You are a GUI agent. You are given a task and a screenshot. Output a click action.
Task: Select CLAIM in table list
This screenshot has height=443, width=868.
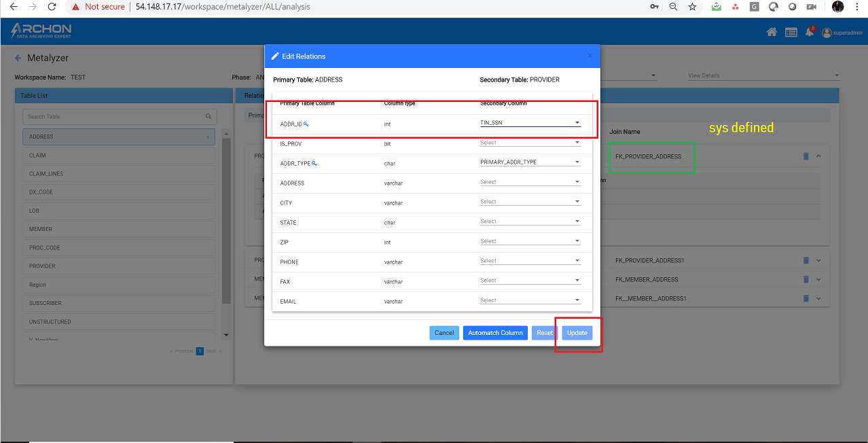[x=119, y=155]
